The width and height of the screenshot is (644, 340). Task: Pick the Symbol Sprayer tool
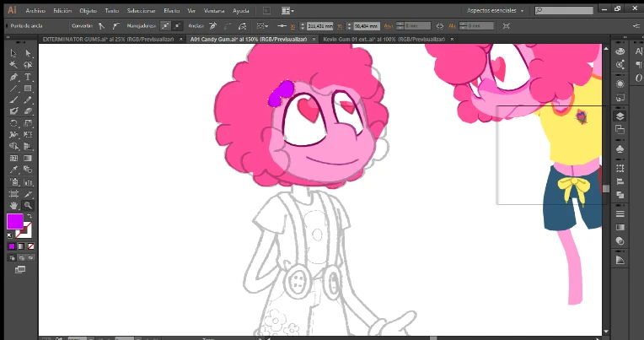tap(13, 182)
